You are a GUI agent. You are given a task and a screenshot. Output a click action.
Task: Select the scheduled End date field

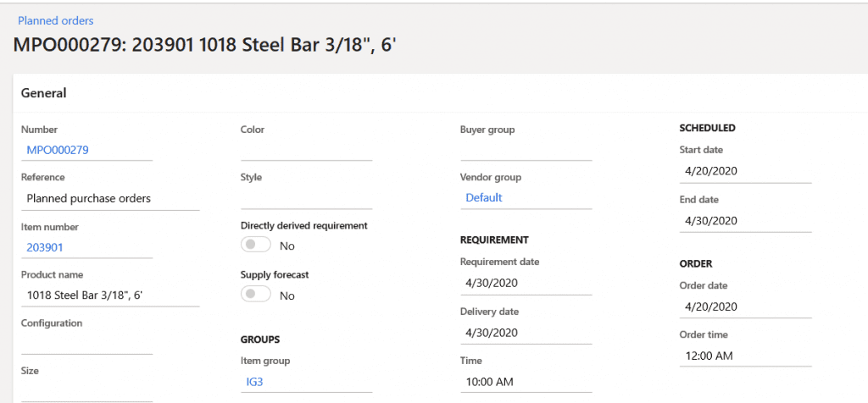click(745, 220)
